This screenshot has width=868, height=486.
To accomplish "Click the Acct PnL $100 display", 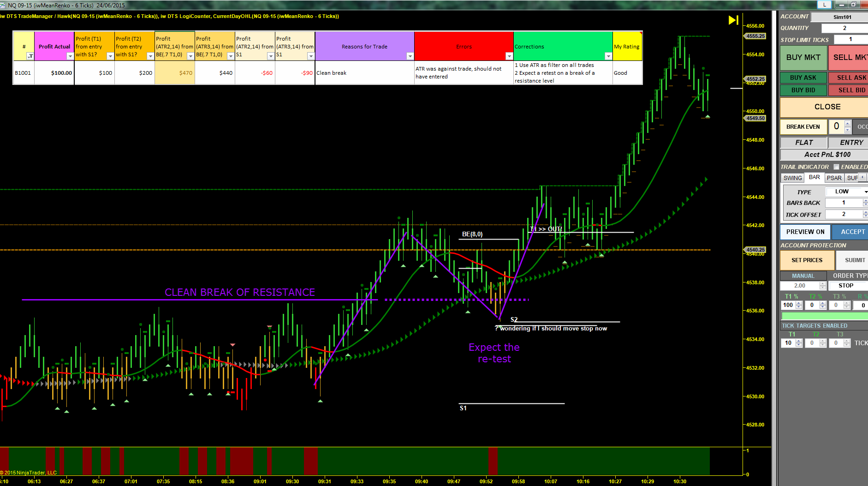I will tap(824, 155).
